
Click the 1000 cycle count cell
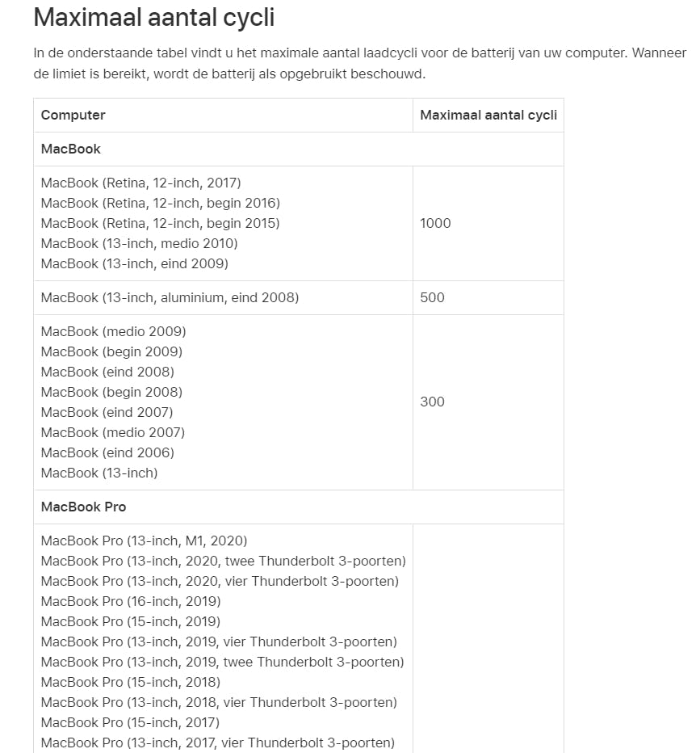pos(435,223)
